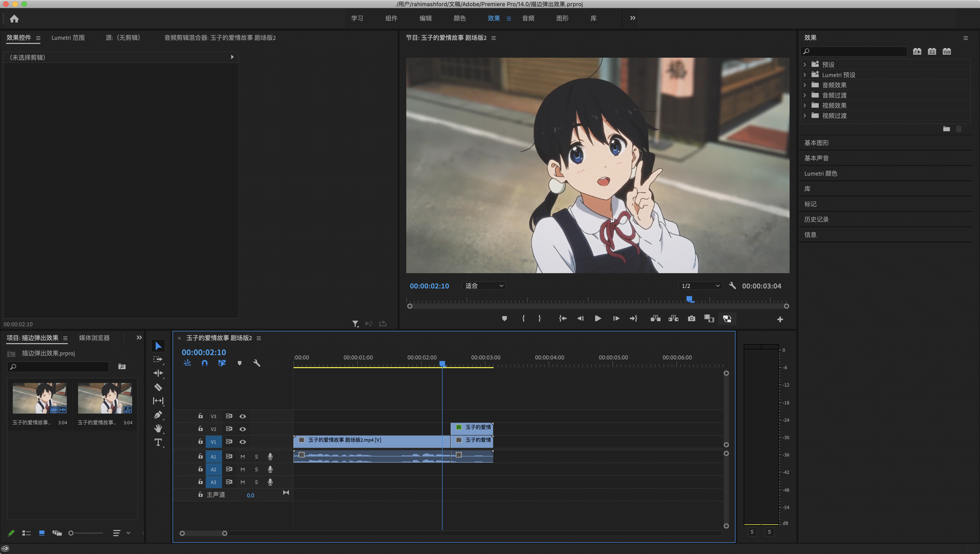
Task: Expand the 视频过渡 folder
Action: click(804, 116)
